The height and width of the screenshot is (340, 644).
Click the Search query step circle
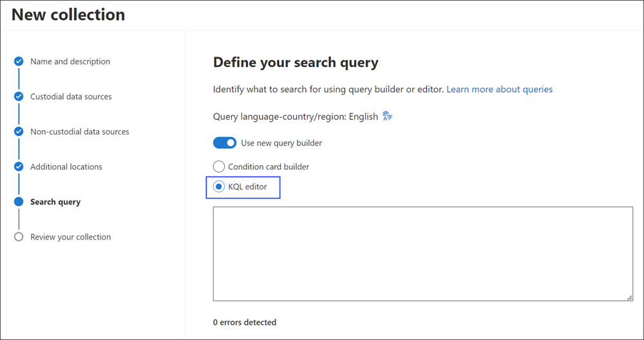tap(19, 202)
